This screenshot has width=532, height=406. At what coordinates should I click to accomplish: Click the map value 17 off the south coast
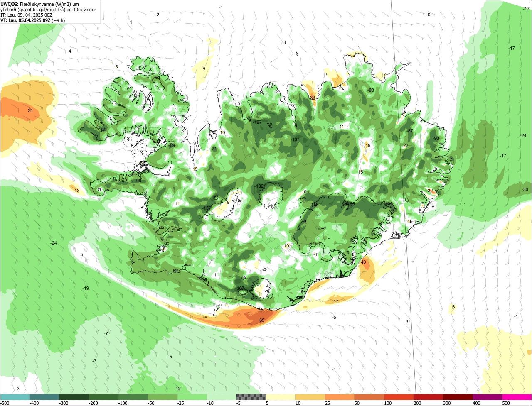(336, 301)
